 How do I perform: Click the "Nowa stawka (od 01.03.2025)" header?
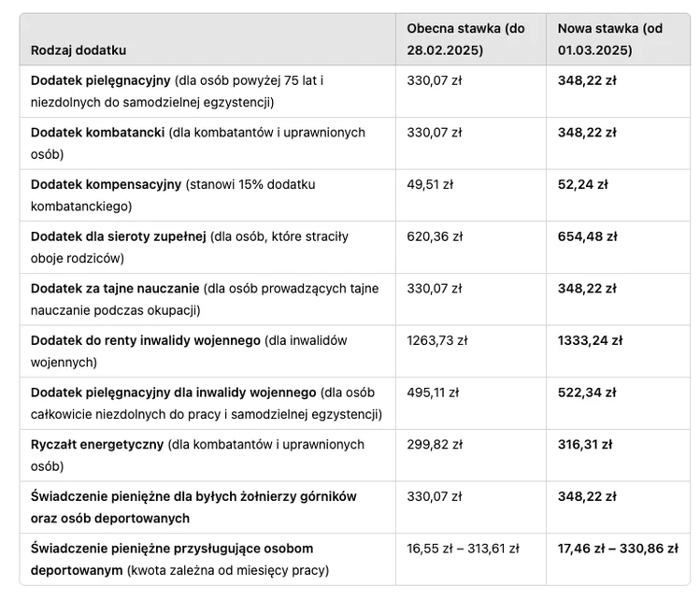click(610, 39)
